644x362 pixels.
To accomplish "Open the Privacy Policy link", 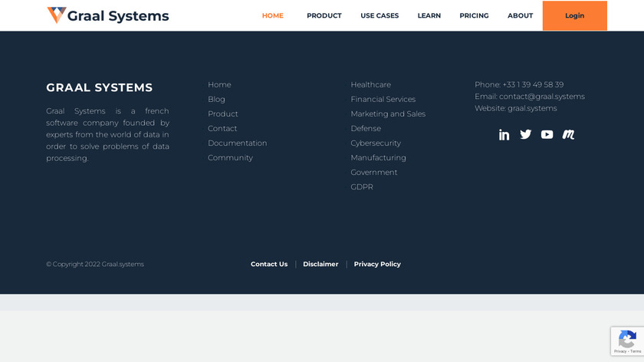I will tap(377, 264).
